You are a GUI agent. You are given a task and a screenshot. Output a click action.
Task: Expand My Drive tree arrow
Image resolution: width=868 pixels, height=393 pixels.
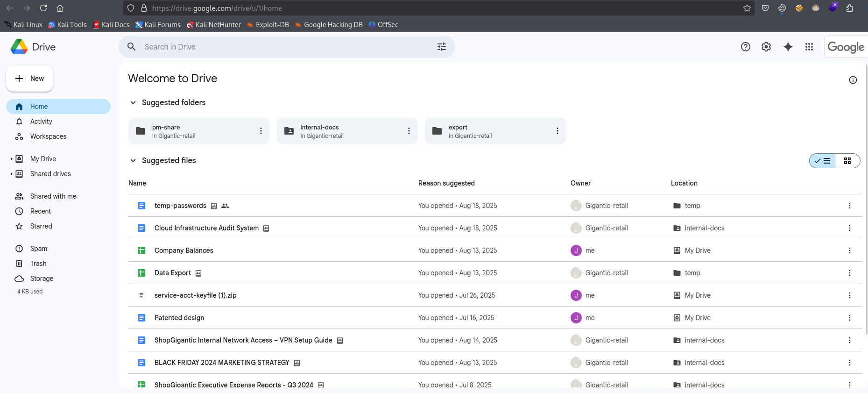point(11,159)
